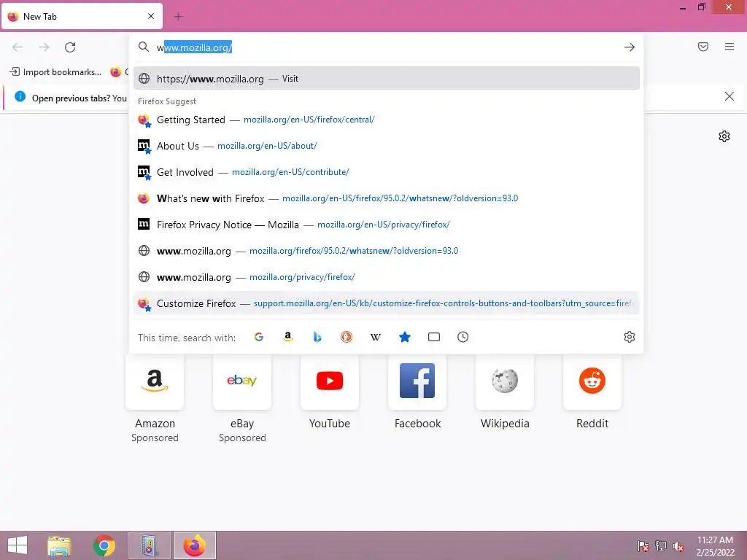
Task: Search open tabs using the tab icon
Action: coord(434,337)
